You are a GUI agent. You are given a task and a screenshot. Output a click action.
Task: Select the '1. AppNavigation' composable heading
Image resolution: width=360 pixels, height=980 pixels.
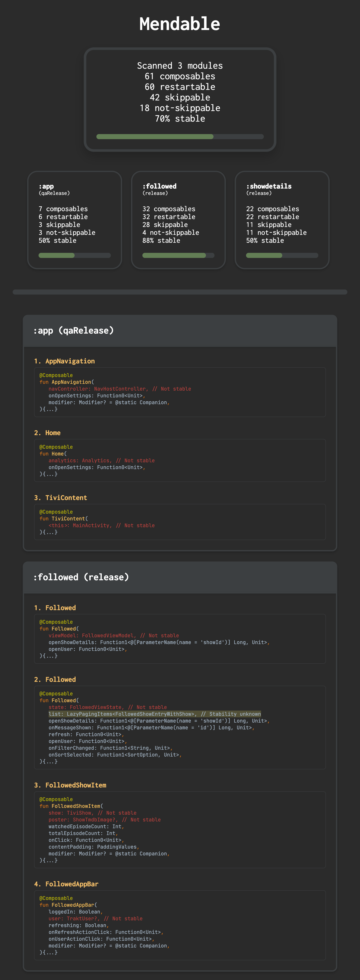[64, 361]
